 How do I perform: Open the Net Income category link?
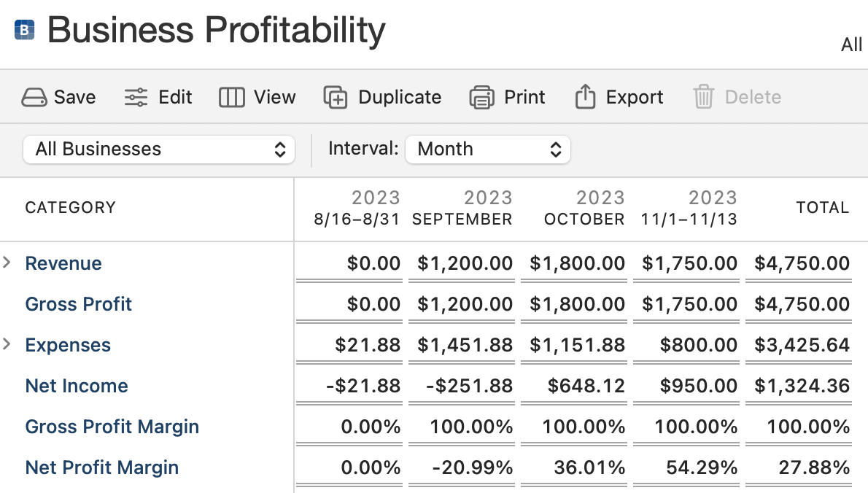pos(77,386)
